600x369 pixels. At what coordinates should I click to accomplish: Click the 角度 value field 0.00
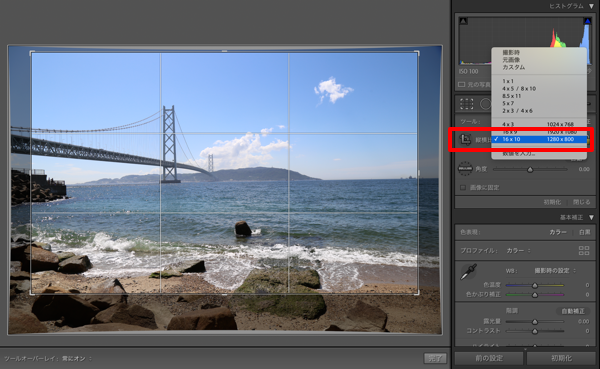pyautogui.click(x=584, y=169)
